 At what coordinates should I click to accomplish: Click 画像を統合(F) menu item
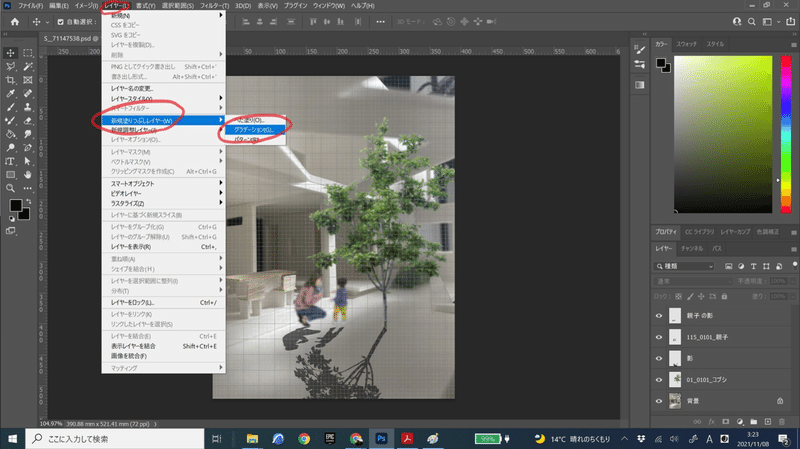point(163,356)
